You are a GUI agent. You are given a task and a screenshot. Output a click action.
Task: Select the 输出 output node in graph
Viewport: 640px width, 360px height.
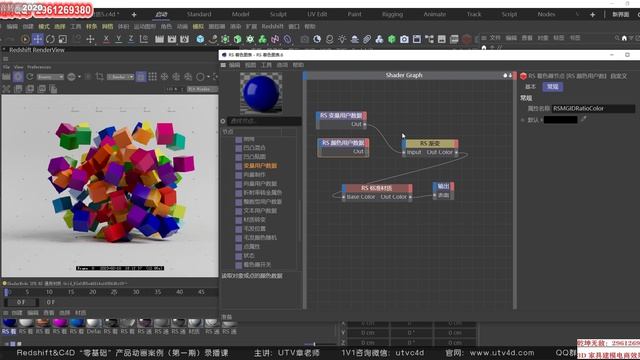[443, 191]
